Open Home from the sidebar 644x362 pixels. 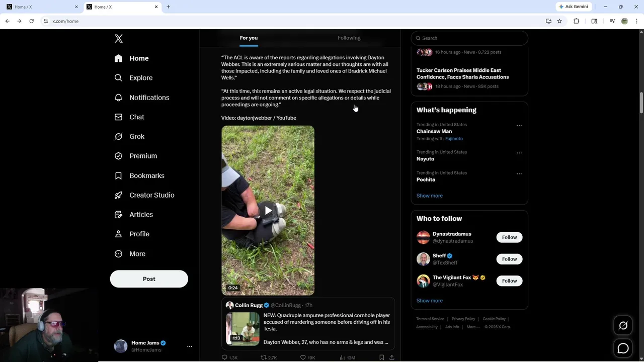pyautogui.click(x=131, y=58)
